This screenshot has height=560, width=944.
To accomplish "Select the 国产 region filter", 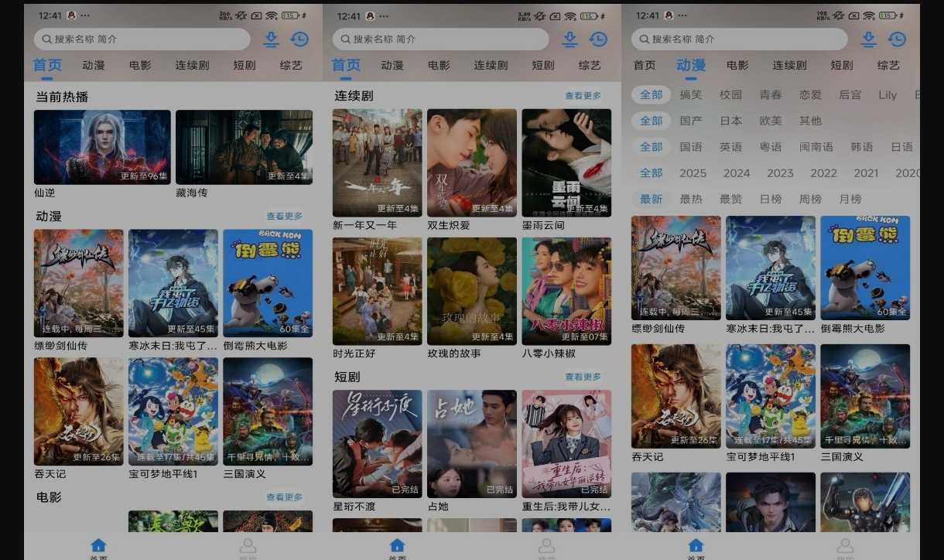I will (x=691, y=121).
